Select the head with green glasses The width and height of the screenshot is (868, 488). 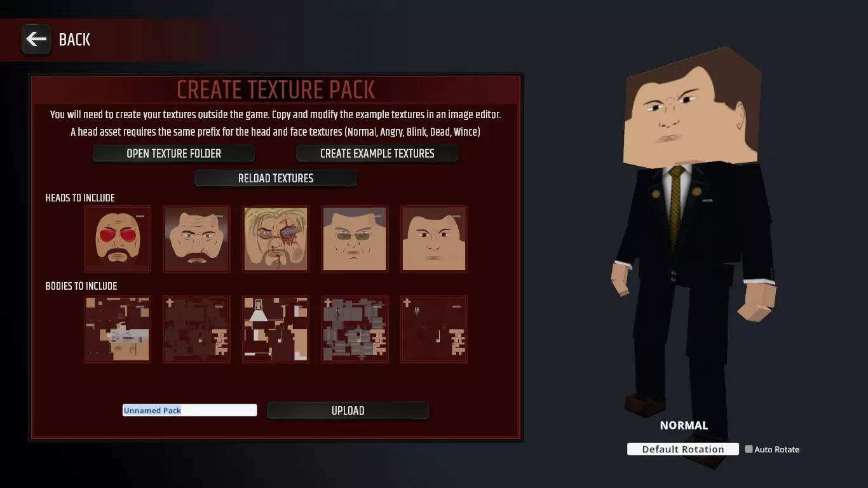coord(355,239)
